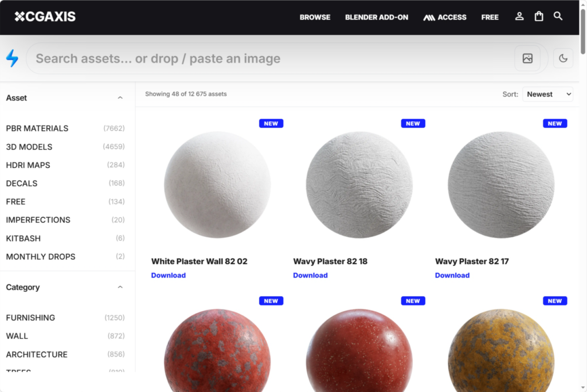Click the Wavy Plaster 82 18 title

pyautogui.click(x=330, y=261)
